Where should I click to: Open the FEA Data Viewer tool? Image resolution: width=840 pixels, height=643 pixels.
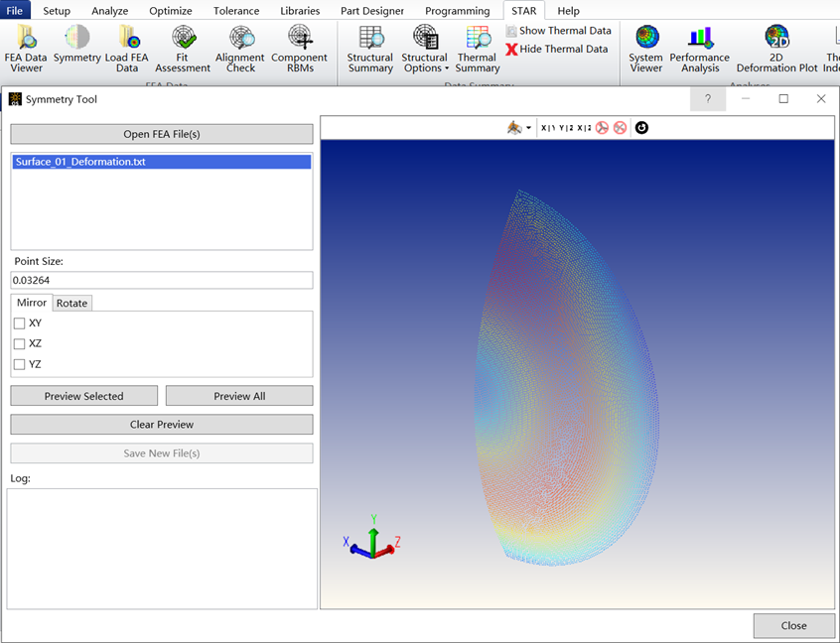[x=25, y=49]
